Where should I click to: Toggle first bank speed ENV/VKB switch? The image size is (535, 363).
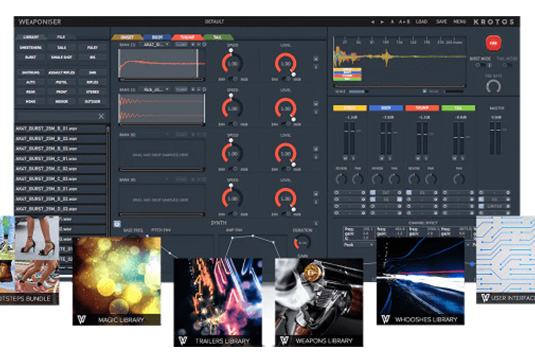(x=234, y=79)
